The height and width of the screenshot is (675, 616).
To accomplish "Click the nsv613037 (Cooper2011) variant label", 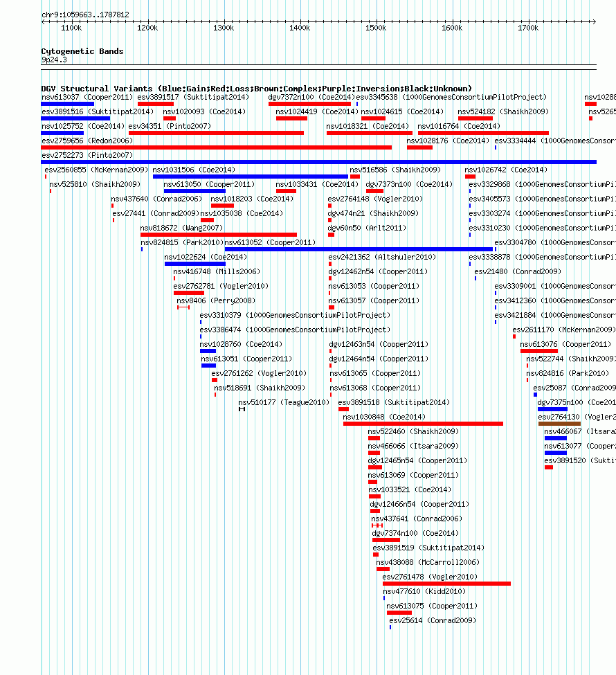I will (87, 98).
